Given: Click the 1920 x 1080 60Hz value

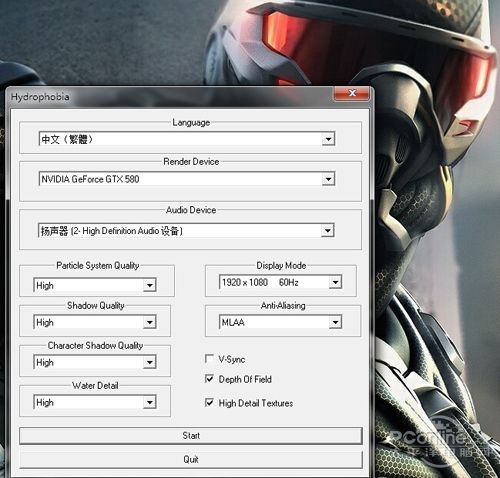Looking at the screenshot, I should [260, 282].
